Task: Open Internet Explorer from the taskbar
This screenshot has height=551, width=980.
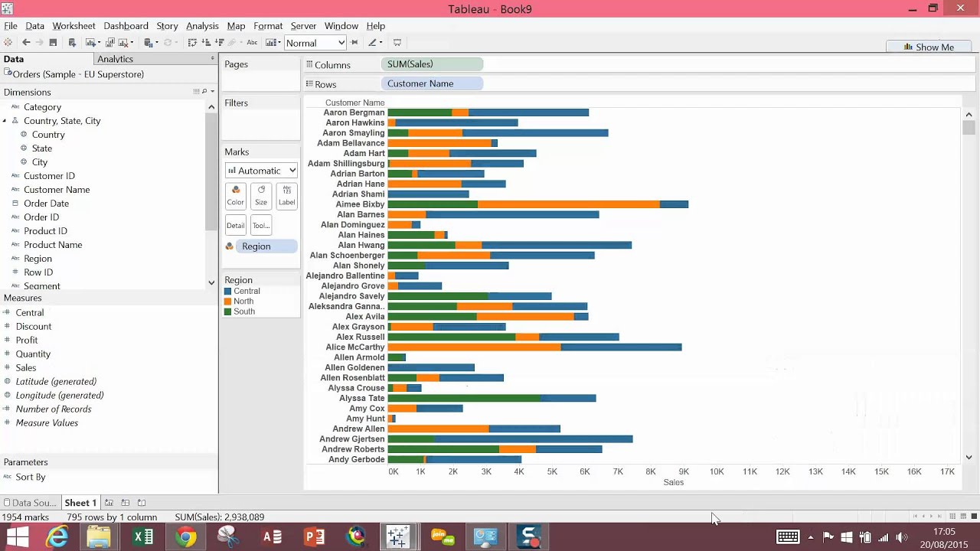Action: [x=57, y=537]
